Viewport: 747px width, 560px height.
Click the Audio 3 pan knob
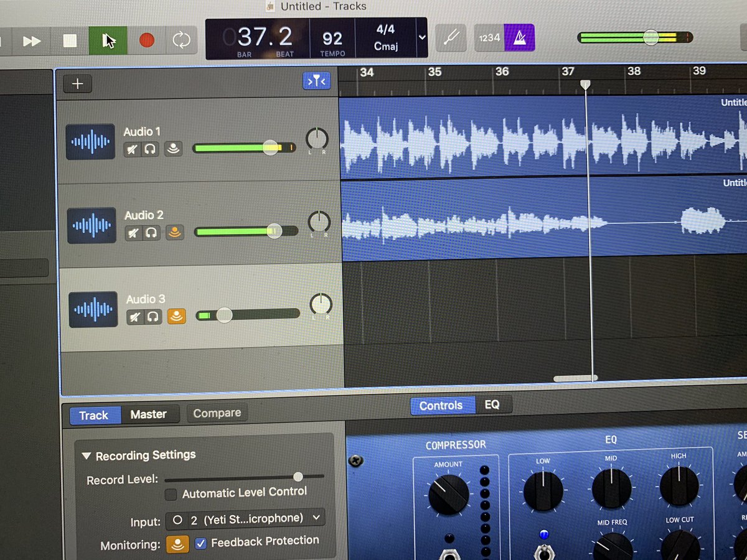pyautogui.click(x=321, y=304)
